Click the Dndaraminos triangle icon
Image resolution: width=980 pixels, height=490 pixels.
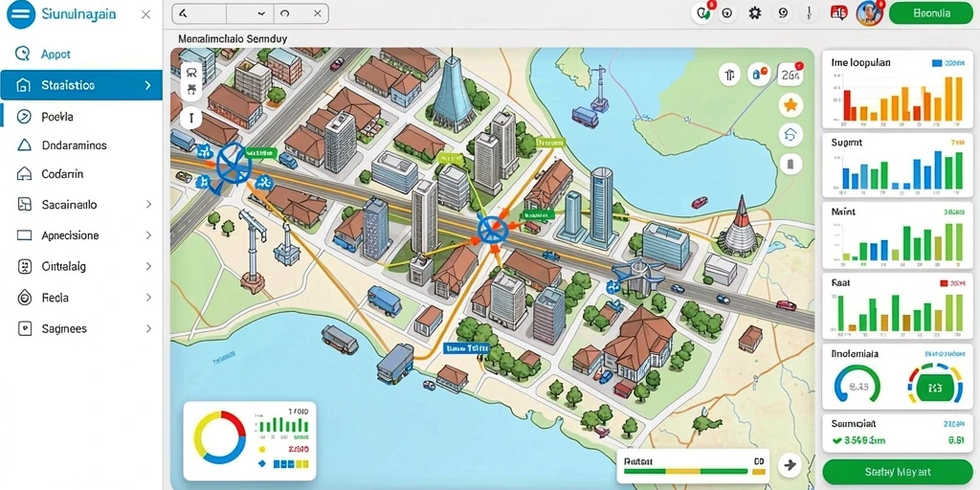click(24, 145)
